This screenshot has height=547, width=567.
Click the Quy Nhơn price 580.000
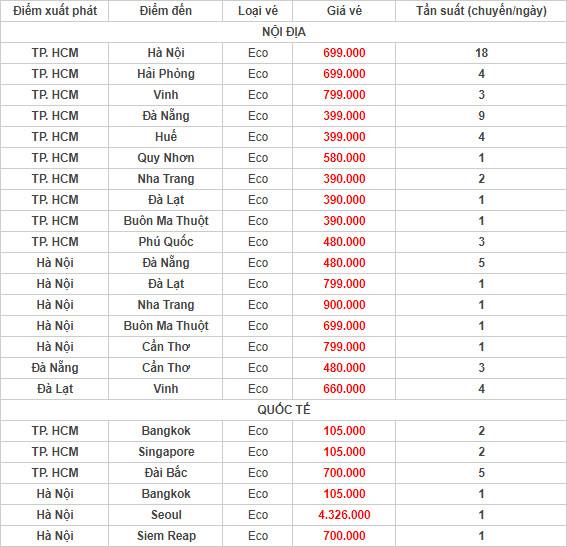pyautogui.click(x=344, y=158)
